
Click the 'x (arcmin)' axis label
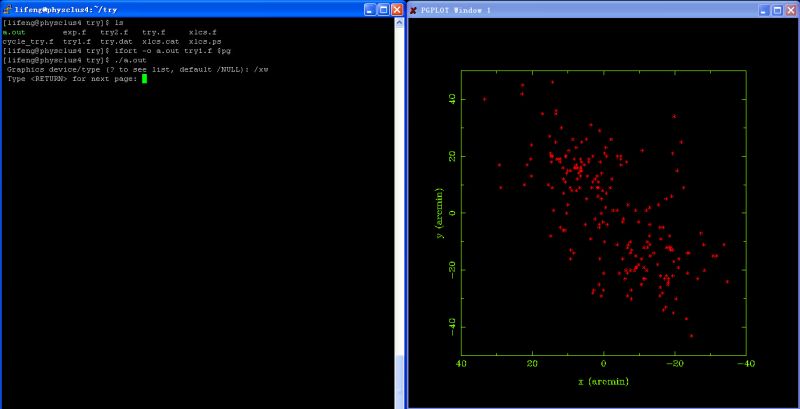603,381
